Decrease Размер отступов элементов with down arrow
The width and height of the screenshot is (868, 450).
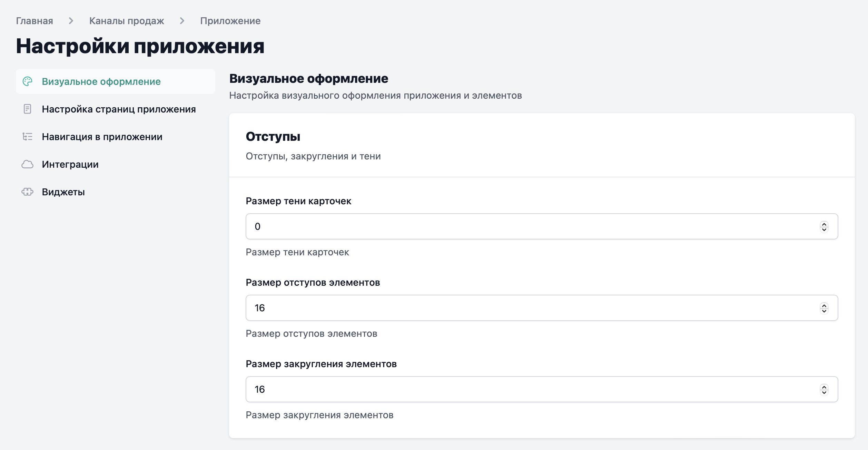(x=824, y=311)
